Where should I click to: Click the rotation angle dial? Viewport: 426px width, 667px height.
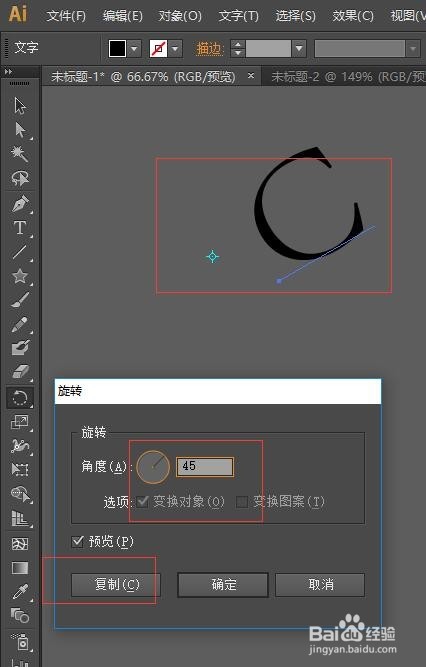point(153,467)
